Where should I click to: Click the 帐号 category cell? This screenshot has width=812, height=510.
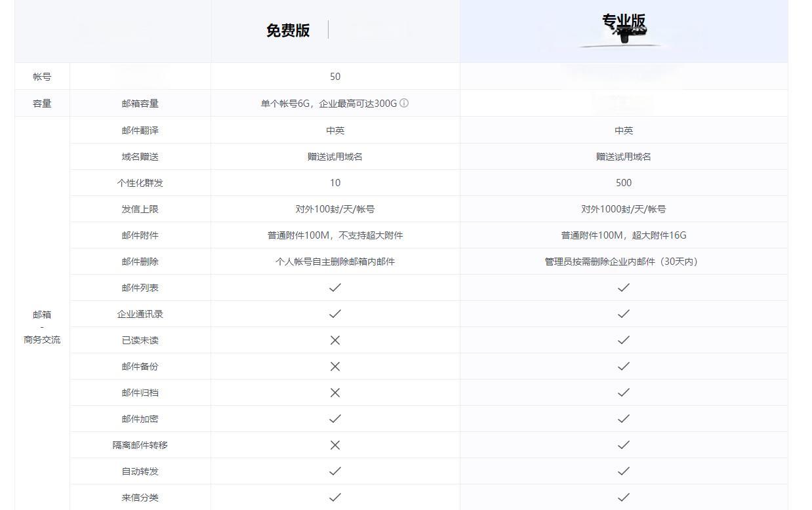pos(42,77)
